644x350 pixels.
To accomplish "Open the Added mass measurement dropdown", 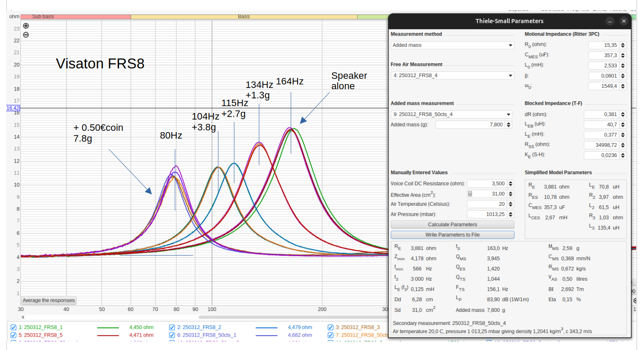I will pos(452,114).
